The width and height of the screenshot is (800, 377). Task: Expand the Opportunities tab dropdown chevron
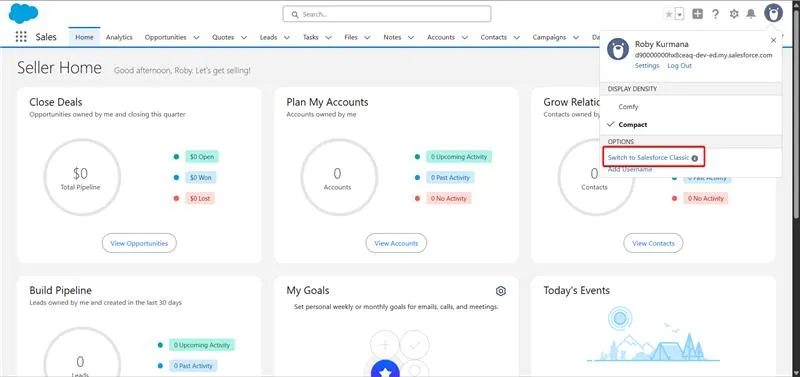[196, 37]
